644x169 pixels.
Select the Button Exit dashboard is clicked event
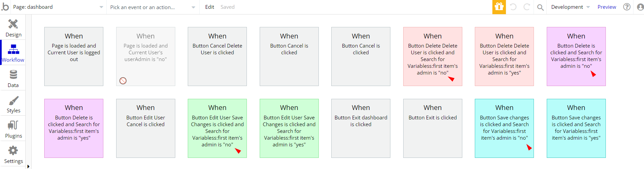pyautogui.click(x=361, y=128)
